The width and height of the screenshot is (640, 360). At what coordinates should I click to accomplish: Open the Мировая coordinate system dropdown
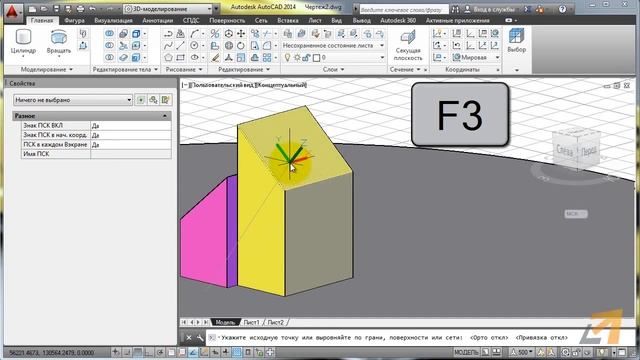(476, 58)
